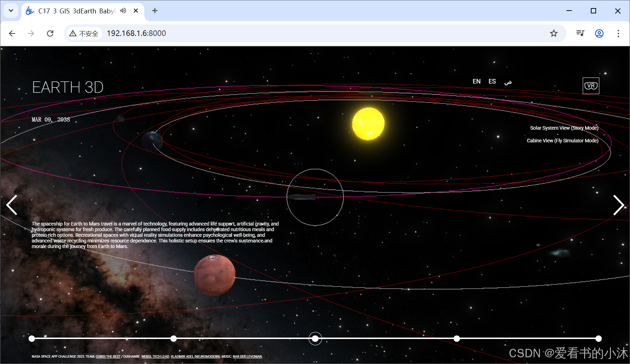
Task: Mute the tab using speaker icon
Action: (x=123, y=11)
